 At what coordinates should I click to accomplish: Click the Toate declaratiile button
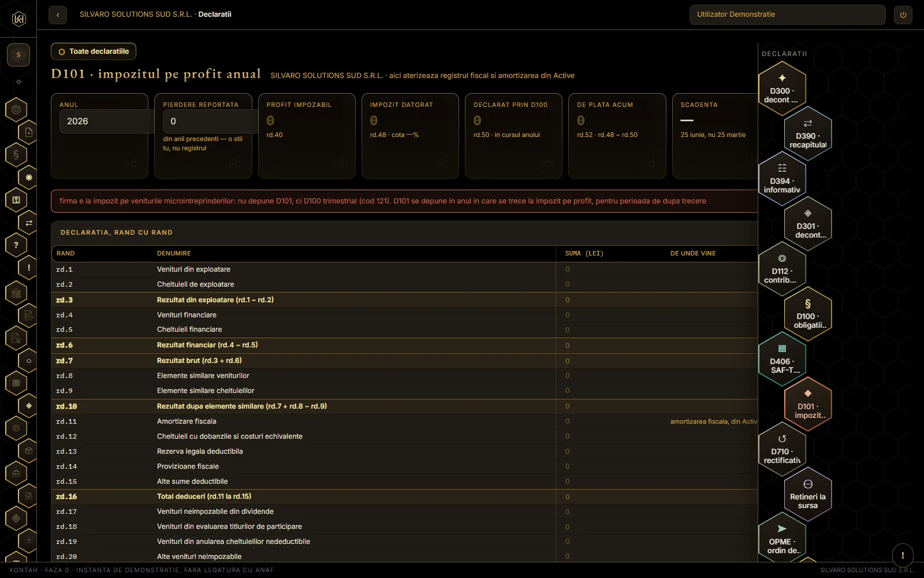94,51
